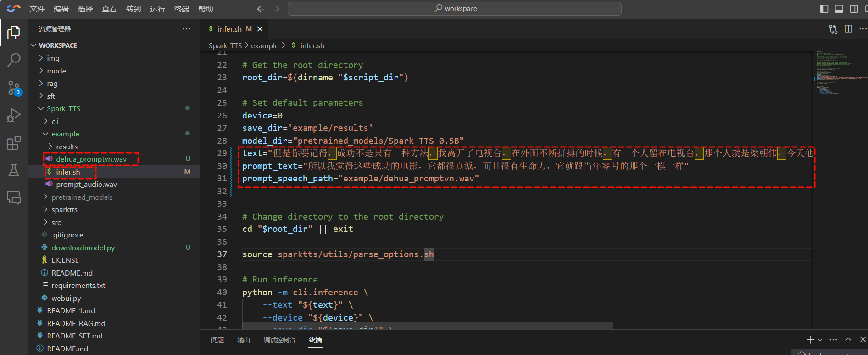Open dehua_promptvn.wav audio file
The height and width of the screenshot is (355, 868).
pos(113,159)
